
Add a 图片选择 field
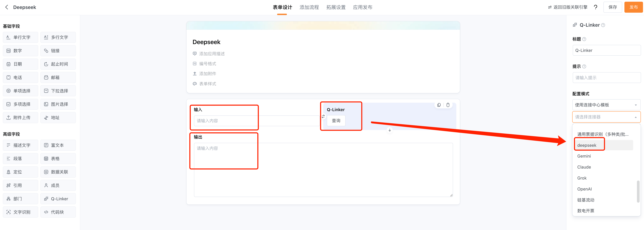point(58,104)
